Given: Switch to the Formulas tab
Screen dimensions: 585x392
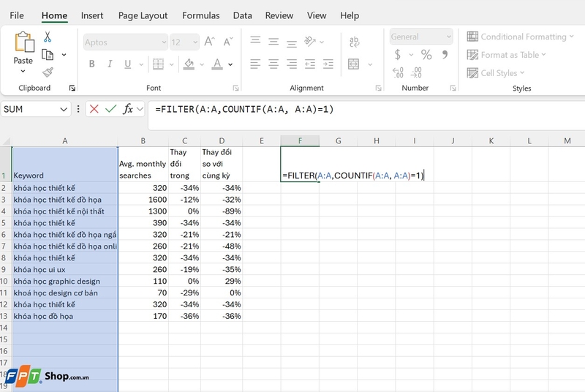Looking at the screenshot, I should tap(200, 15).
